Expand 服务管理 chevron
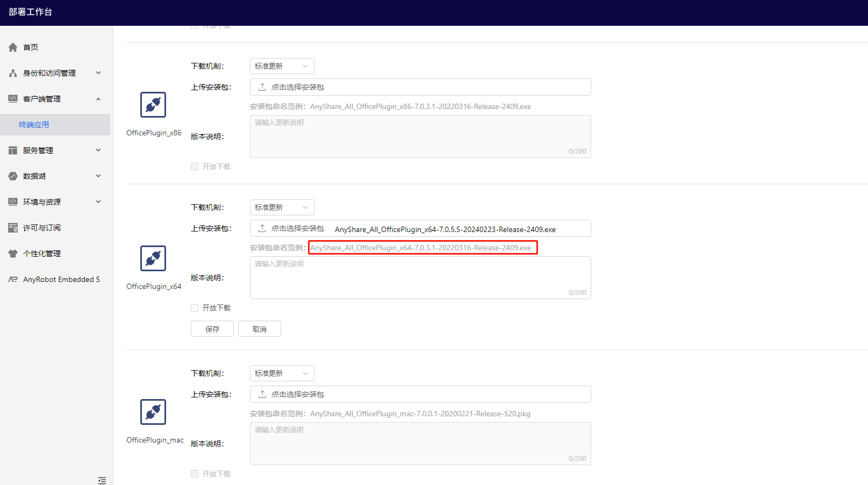The width and height of the screenshot is (868, 485). [x=98, y=150]
